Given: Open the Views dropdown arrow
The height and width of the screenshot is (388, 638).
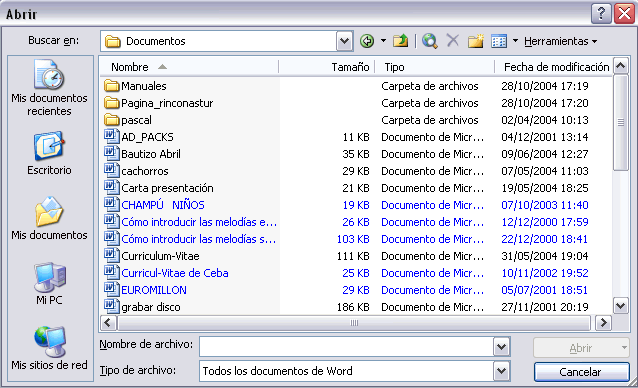Looking at the screenshot, I should point(515,41).
